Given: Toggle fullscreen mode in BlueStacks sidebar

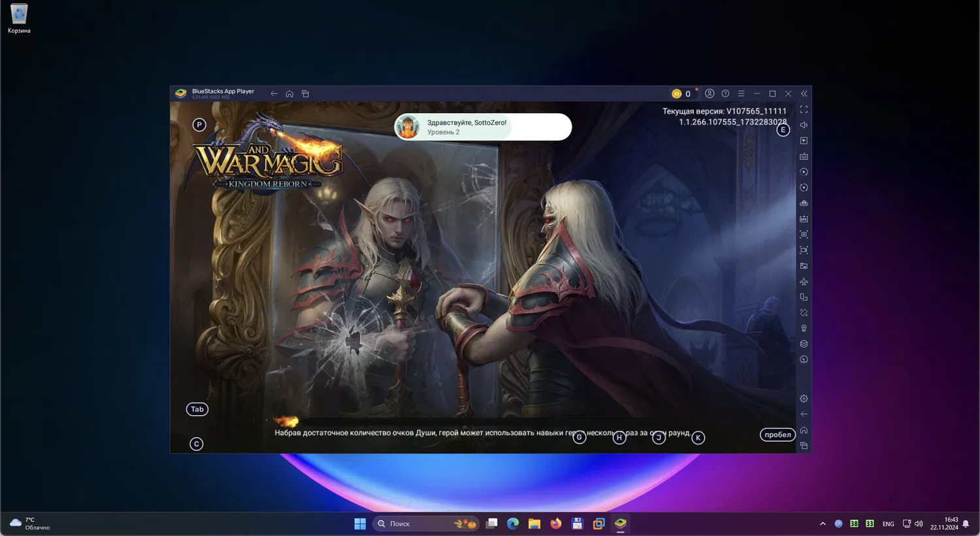Looking at the screenshot, I should (804, 110).
